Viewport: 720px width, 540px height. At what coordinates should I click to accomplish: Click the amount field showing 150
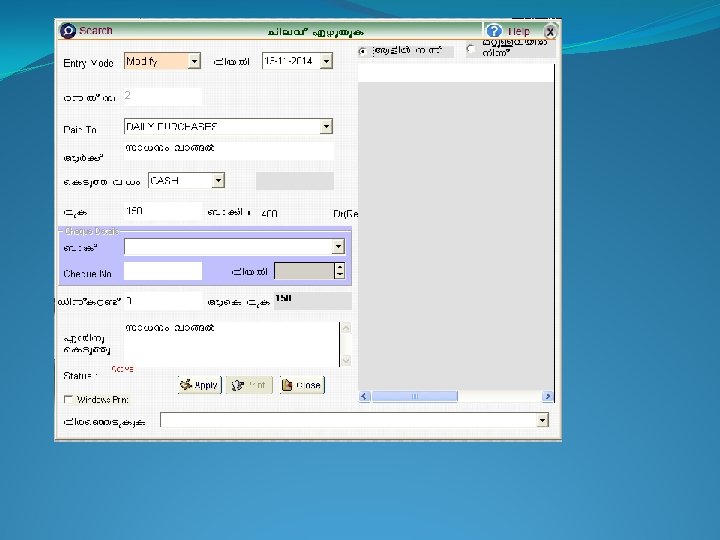pos(163,211)
